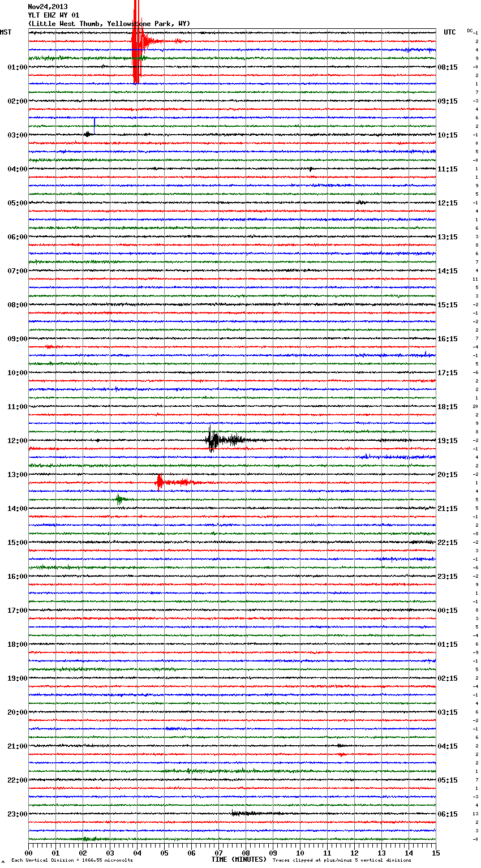
Task: Select minute 08 tick on bottom axis
Action: pyautogui.click(x=246, y=853)
